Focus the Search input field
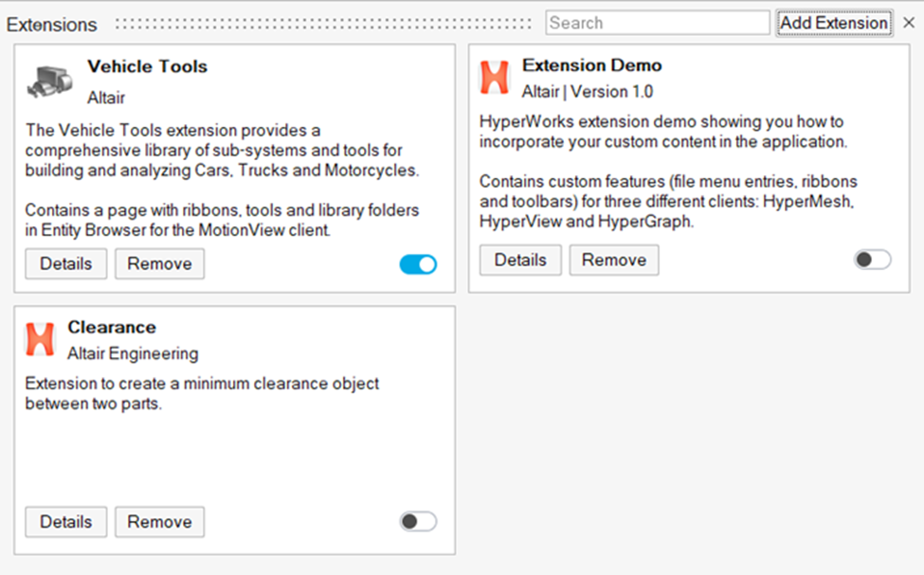This screenshot has height=575, width=924. coord(658,23)
